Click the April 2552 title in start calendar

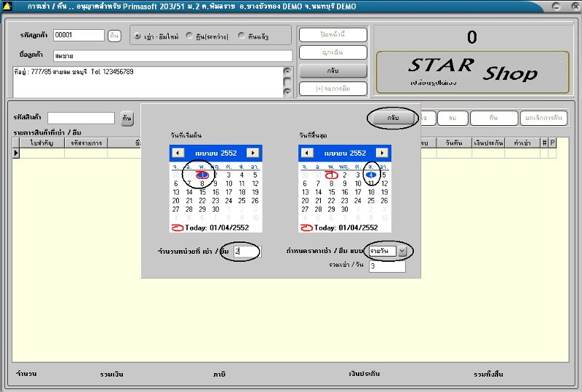(x=215, y=153)
